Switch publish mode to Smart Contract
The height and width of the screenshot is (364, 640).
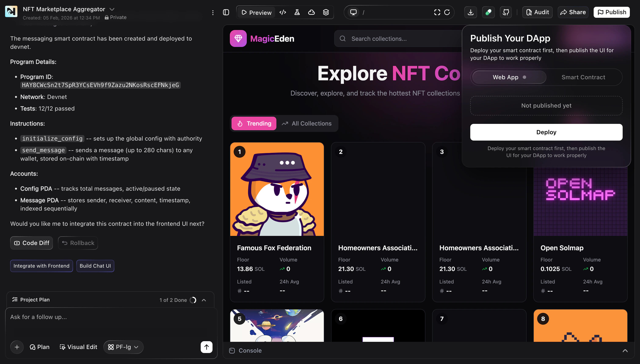point(583,77)
